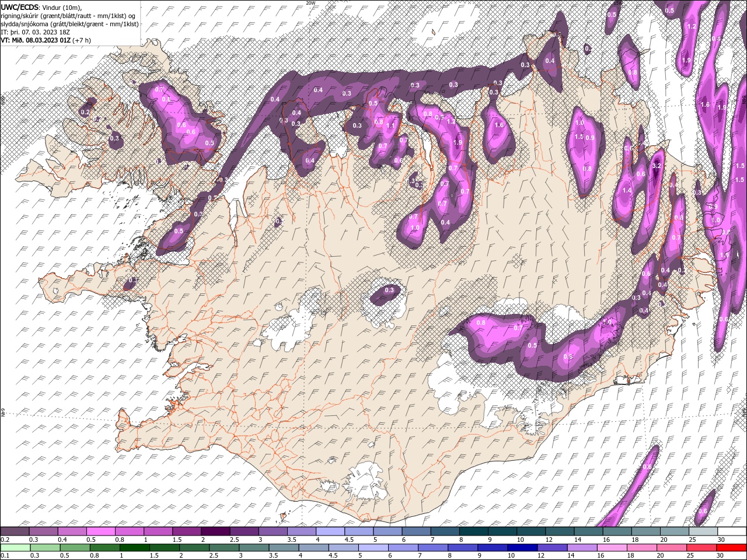Click upper legend pale blue swatch starting at 4

330,531
